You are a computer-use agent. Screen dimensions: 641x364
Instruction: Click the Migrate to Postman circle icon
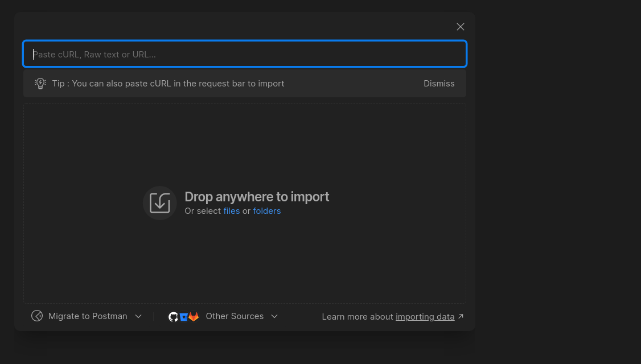pos(37,316)
